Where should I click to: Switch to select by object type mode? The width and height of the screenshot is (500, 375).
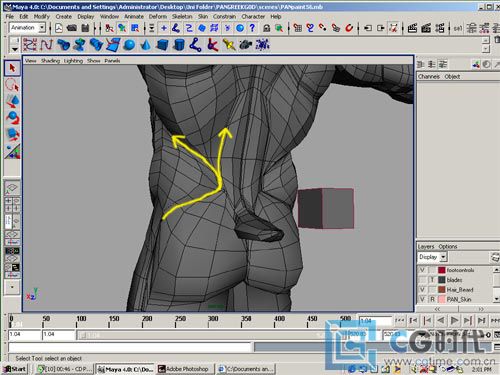(x=122, y=28)
